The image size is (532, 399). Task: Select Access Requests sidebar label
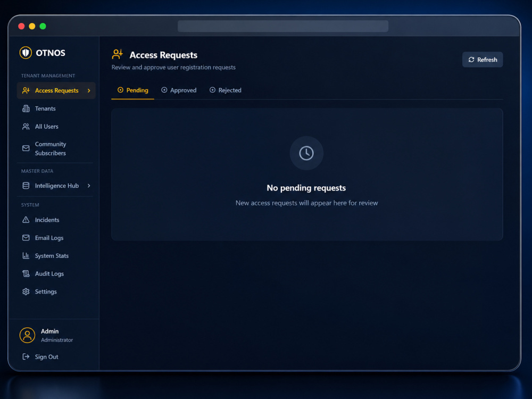[57, 90]
